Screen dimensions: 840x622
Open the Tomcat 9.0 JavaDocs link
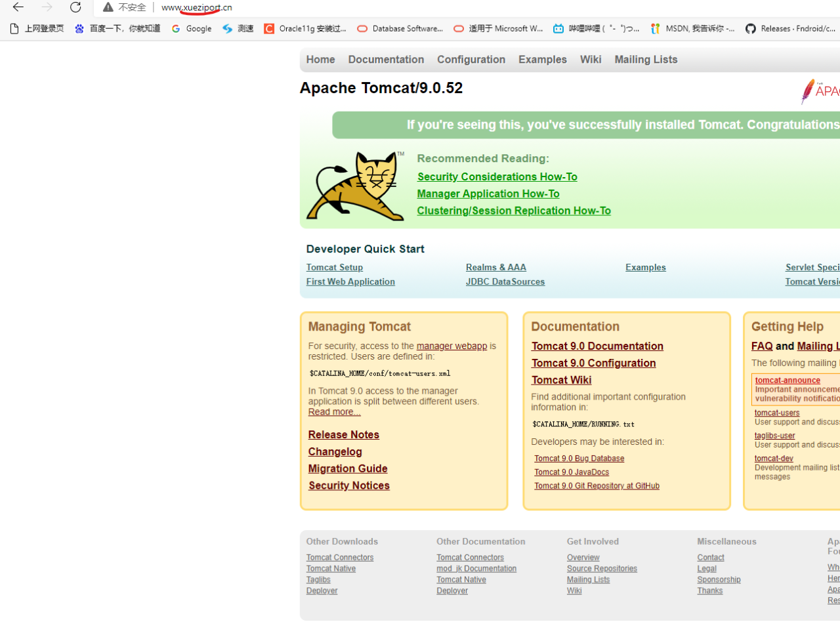(572, 472)
